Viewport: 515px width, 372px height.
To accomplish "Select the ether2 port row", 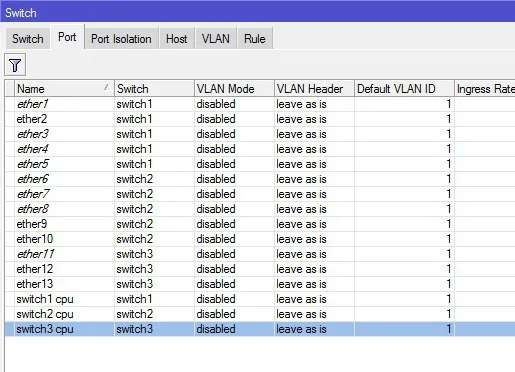I will pyautogui.click(x=260, y=119).
